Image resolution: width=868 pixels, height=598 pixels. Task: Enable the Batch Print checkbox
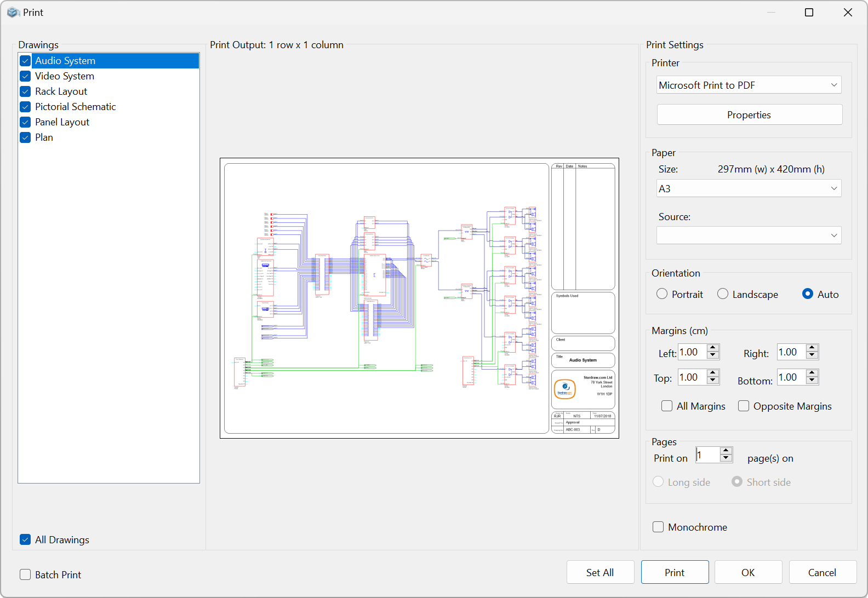25,574
